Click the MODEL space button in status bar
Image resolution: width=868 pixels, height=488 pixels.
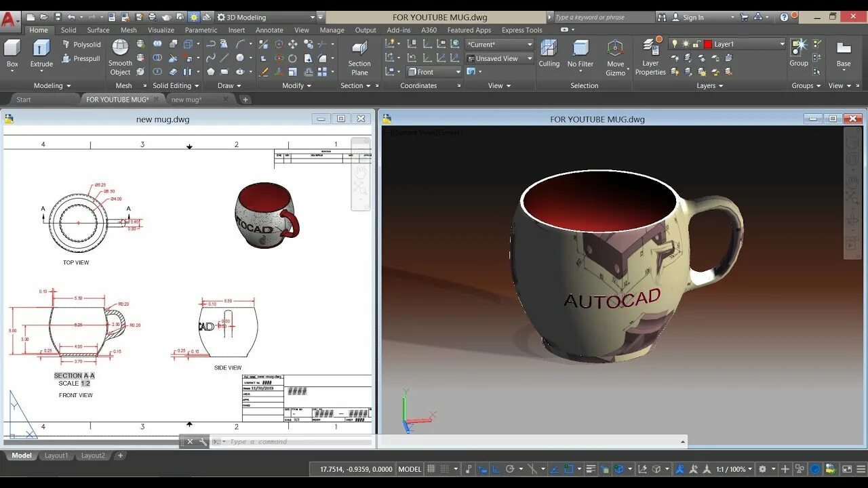pyautogui.click(x=410, y=469)
